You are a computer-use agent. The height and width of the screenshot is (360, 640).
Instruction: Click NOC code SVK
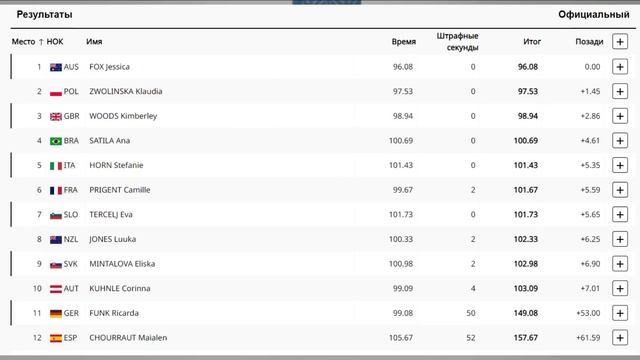point(71,264)
